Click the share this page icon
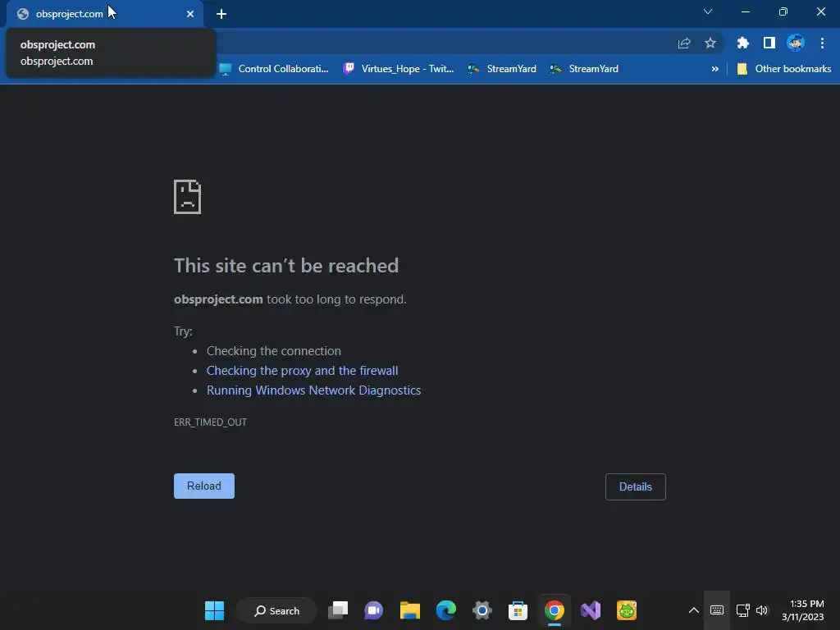The image size is (840, 630). [683, 43]
